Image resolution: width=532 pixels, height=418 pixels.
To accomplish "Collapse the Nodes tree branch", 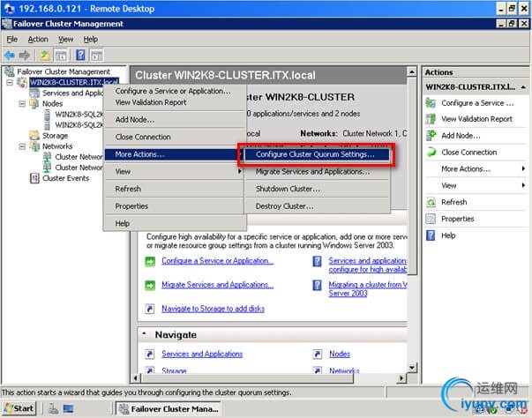I will click(x=22, y=104).
